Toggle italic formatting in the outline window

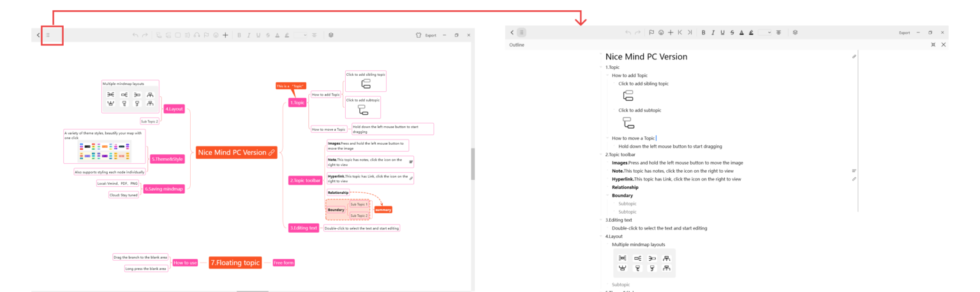click(713, 33)
